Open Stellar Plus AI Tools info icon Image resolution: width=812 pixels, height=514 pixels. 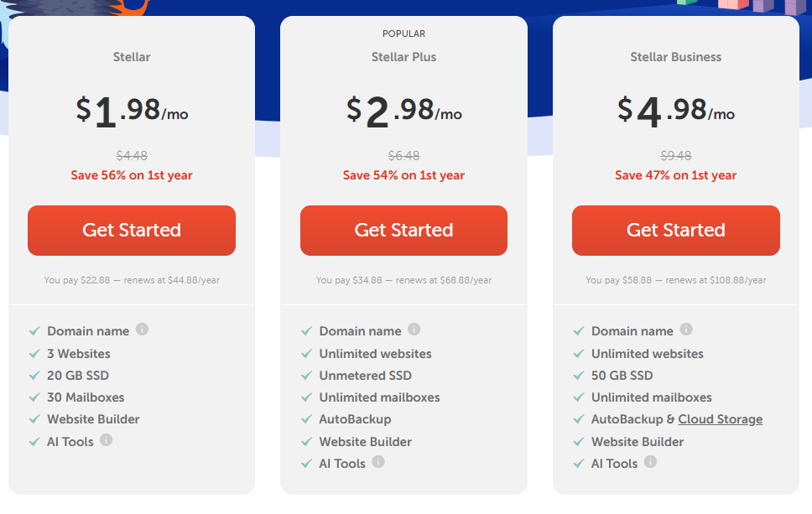pyautogui.click(x=378, y=462)
